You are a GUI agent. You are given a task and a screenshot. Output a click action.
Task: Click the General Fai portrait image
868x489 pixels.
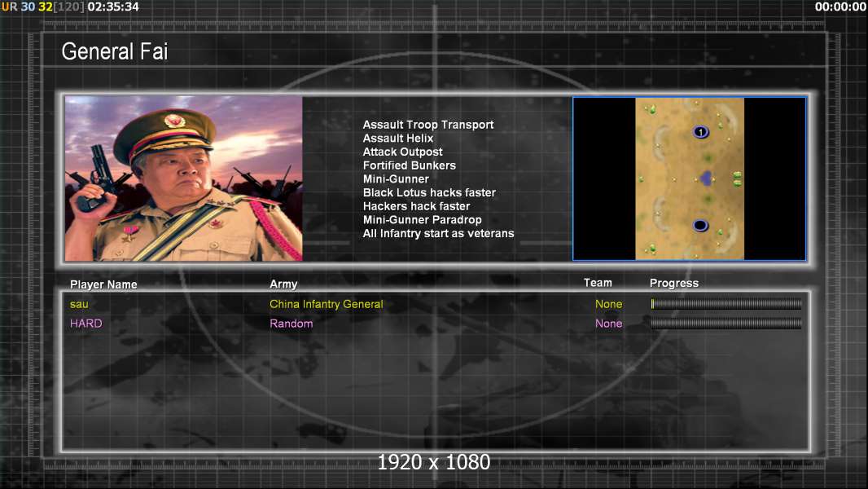coord(184,178)
